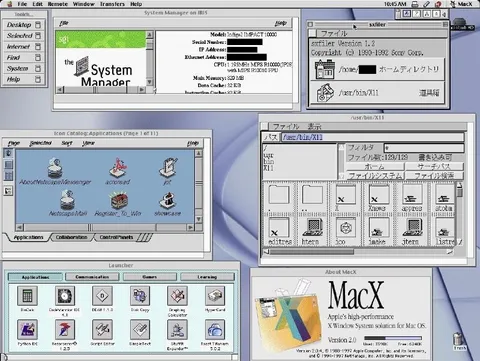Open HyperCard in the Launcher
The height and width of the screenshot is (361, 480).
(x=215, y=295)
